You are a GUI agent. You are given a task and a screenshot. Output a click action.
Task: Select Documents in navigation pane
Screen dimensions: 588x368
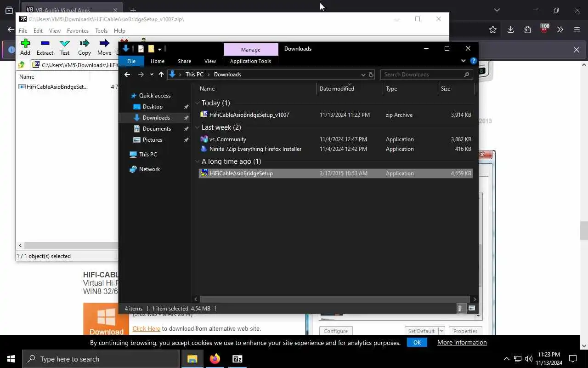[157, 129]
